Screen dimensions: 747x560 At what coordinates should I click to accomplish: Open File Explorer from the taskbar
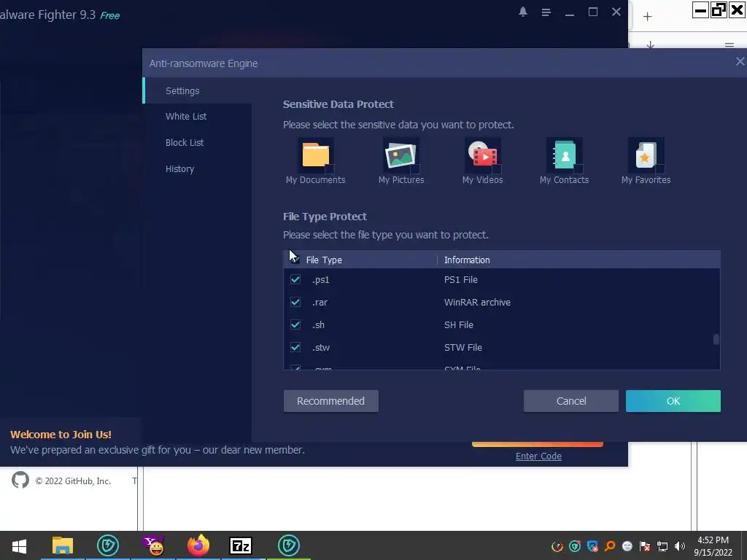tap(63, 545)
